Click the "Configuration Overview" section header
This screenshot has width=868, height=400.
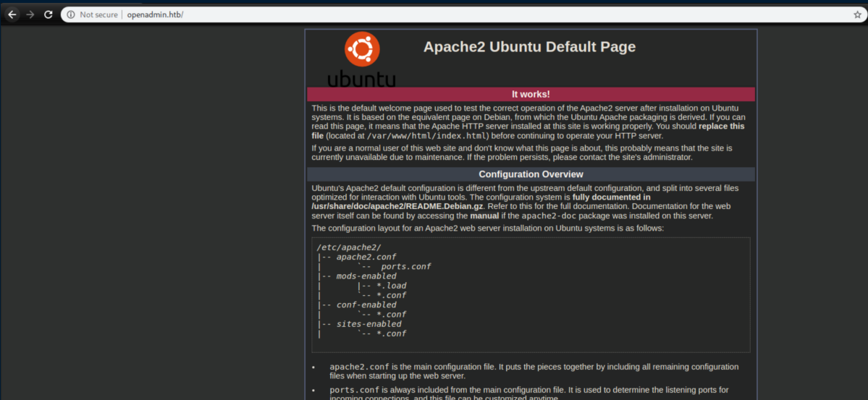[x=531, y=174]
